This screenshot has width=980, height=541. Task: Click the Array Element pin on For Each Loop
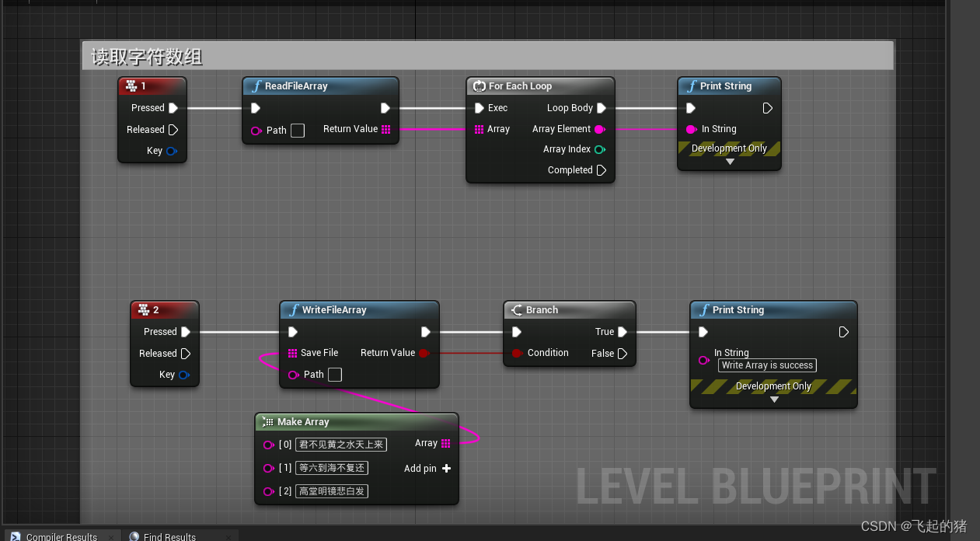tap(599, 129)
